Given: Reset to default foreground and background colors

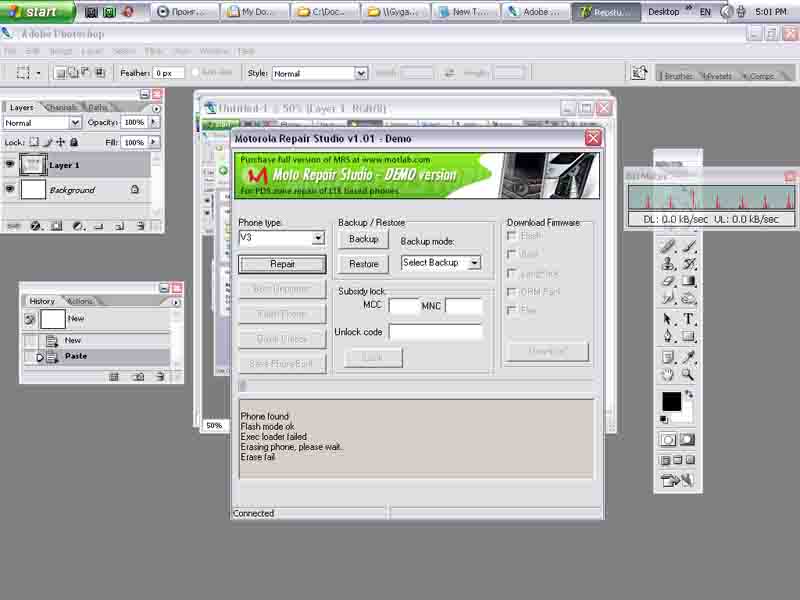Looking at the screenshot, I should coord(664,419).
